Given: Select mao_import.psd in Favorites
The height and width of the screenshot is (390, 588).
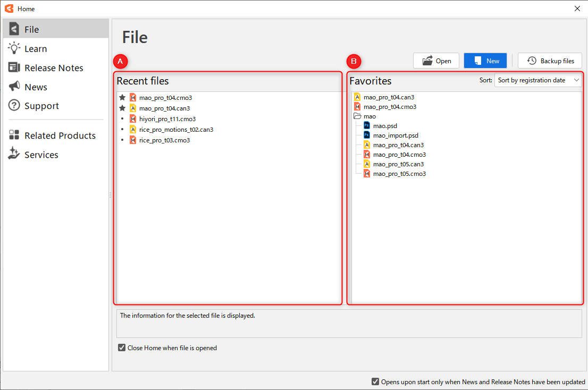Looking at the screenshot, I should [x=396, y=135].
